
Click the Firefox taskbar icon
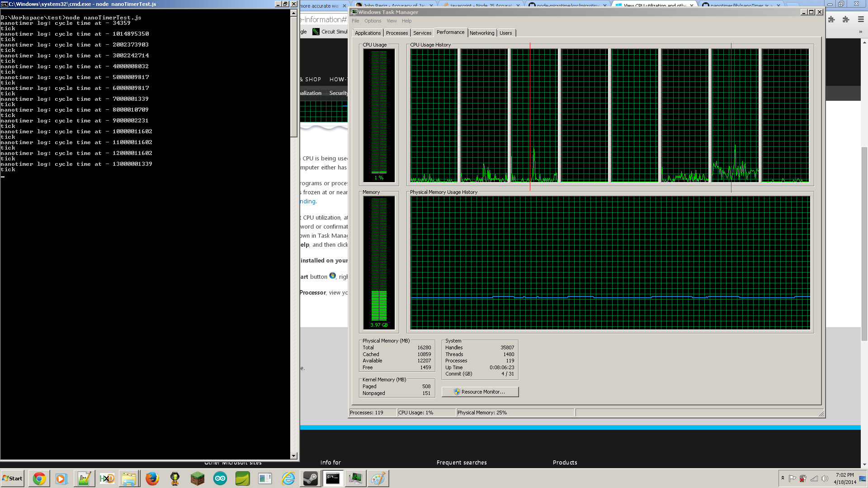[152, 479]
